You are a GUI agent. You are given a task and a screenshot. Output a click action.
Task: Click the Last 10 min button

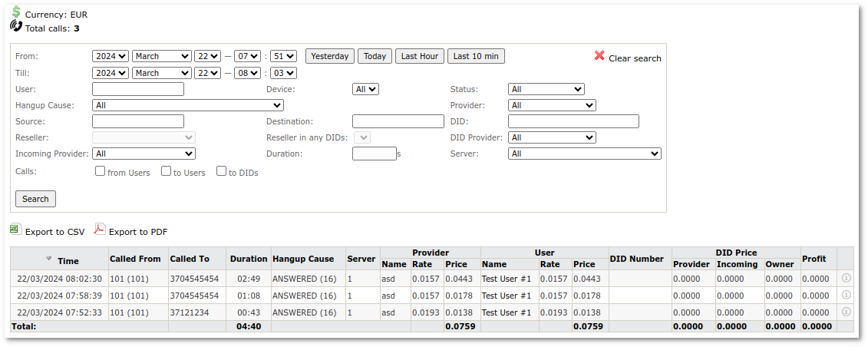coord(476,56)
